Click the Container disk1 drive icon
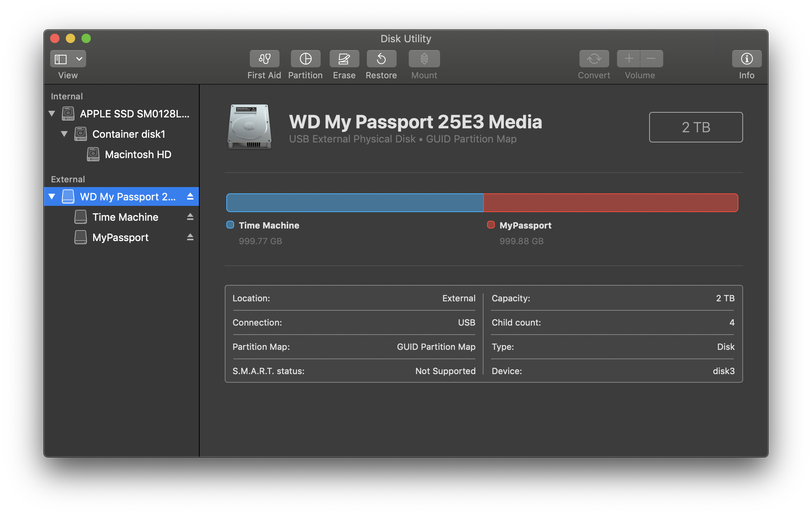The height and width of the screenshot is (515, 812). click(x=81, y=134)
